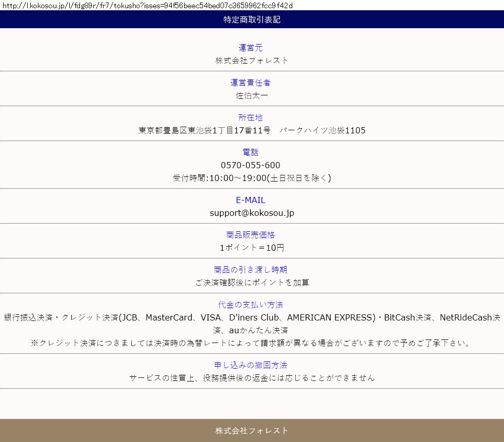Click 株式会社フォレスト under 運営元
504x442 pixels.
tap(252, 61)
